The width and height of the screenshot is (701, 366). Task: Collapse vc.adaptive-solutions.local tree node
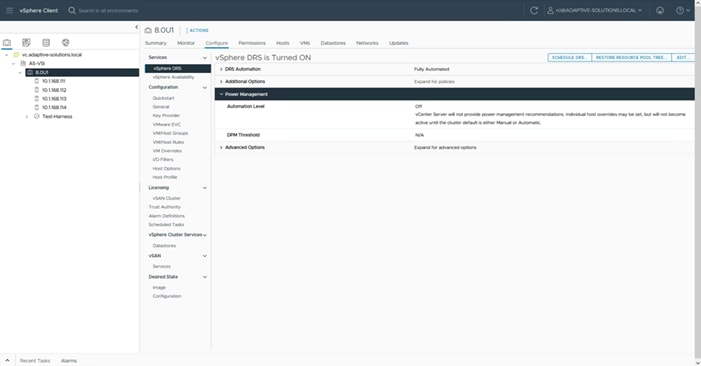[7, 55]
